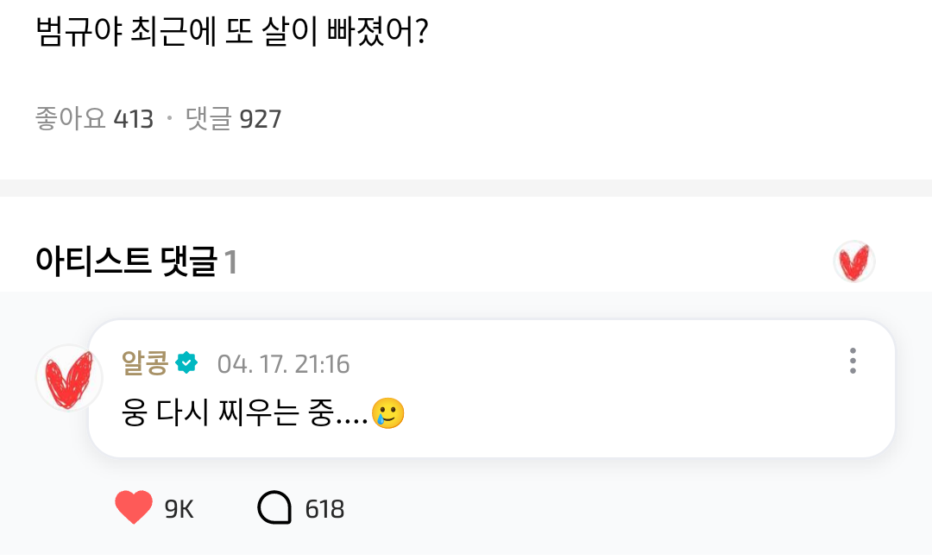
Task: Tap the count 1 beside 아티스트 댓글
Action: pos(230,262)
